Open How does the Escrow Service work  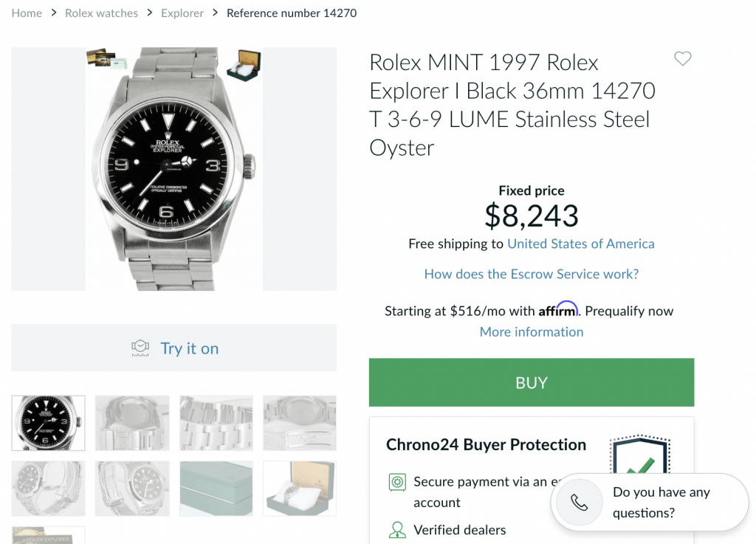point(531,274)
